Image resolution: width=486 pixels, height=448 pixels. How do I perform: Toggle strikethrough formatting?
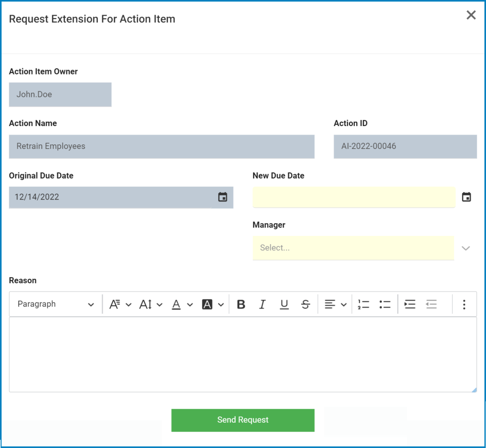(x=306, y=305)
